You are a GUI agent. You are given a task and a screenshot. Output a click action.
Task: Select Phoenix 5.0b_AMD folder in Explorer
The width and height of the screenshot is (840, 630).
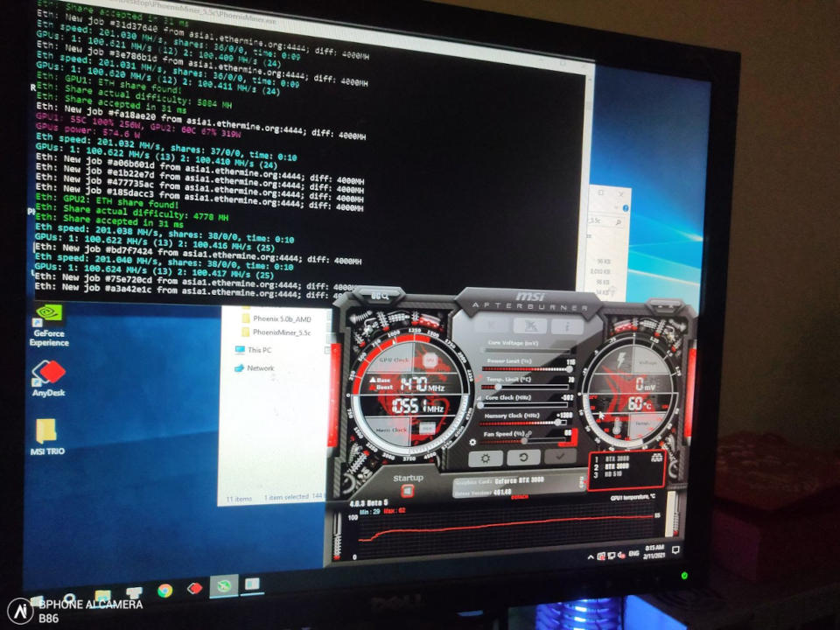pyautogui.click(x=276, y=318)
